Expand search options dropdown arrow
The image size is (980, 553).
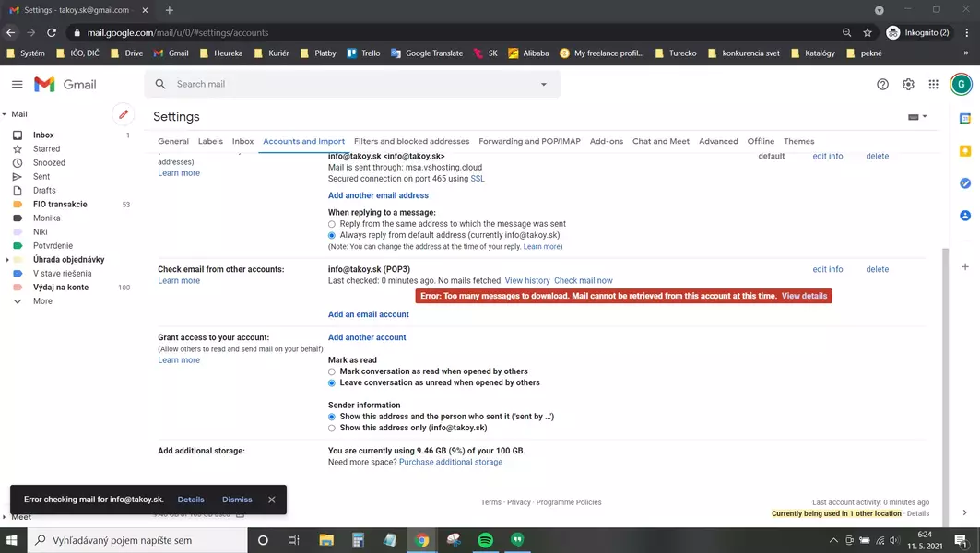point(543,84)
